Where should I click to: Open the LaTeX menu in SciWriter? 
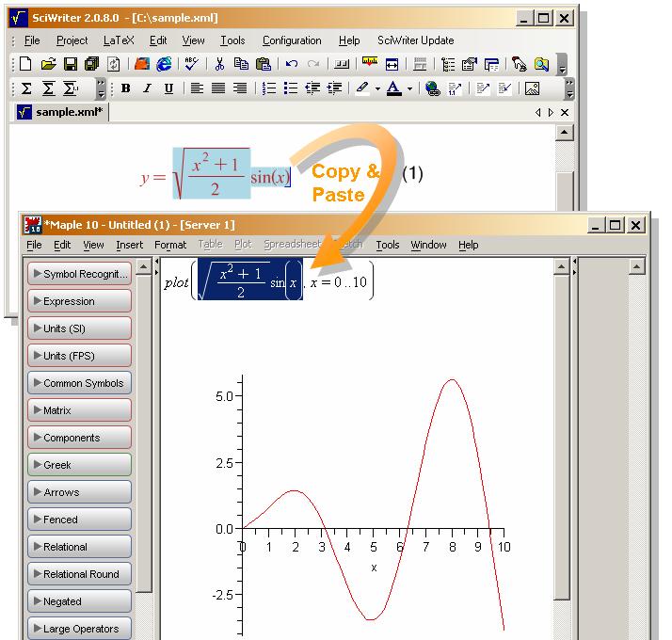(x=119, y=40)
